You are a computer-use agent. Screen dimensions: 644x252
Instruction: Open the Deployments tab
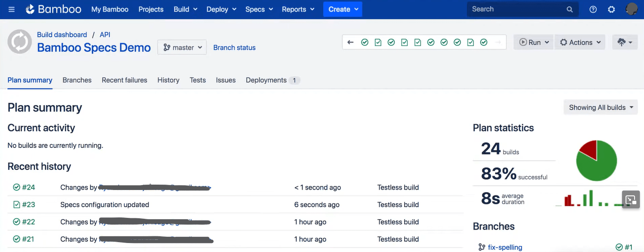coord(266,80)
